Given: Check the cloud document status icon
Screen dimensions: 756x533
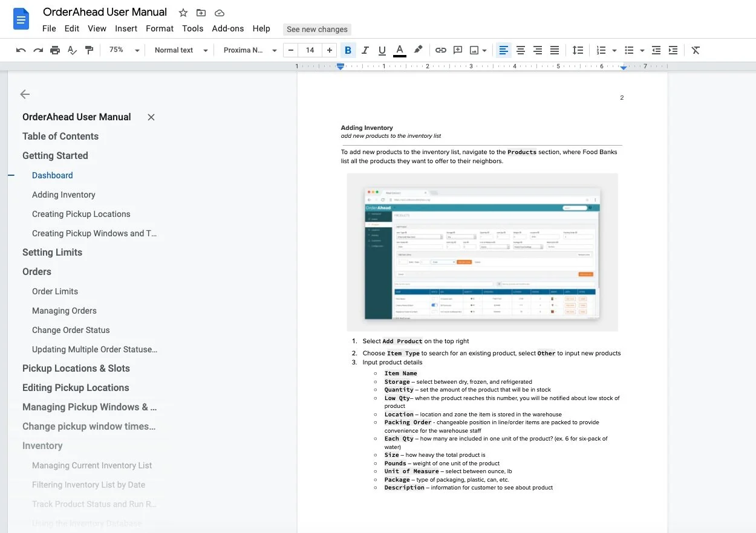Looking at the screenshot, I should 220,13.
